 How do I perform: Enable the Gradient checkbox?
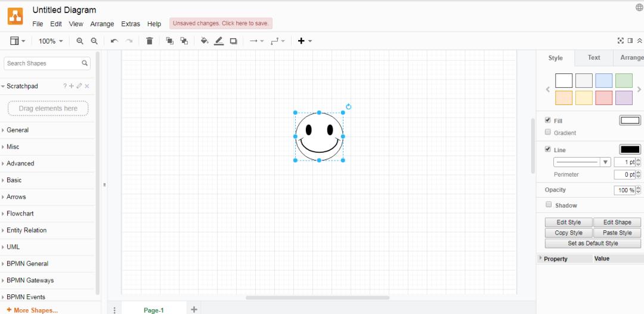(547, 132)
